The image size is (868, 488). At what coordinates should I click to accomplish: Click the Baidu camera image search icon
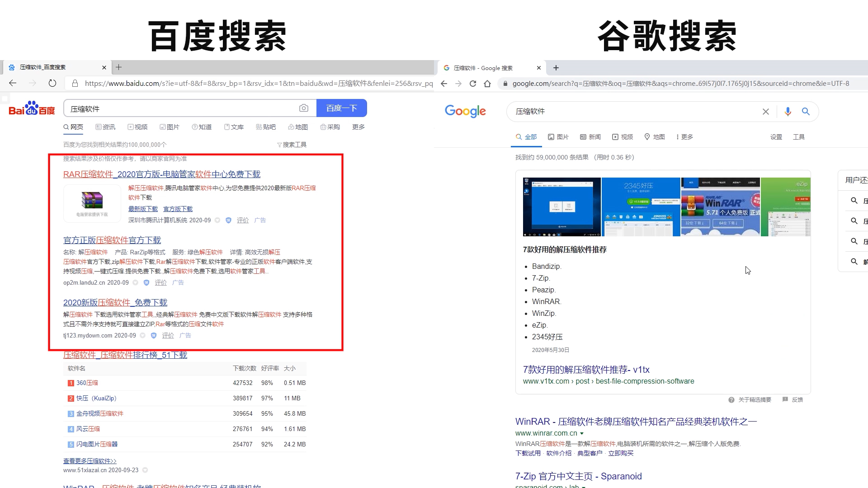click(304, 108)
